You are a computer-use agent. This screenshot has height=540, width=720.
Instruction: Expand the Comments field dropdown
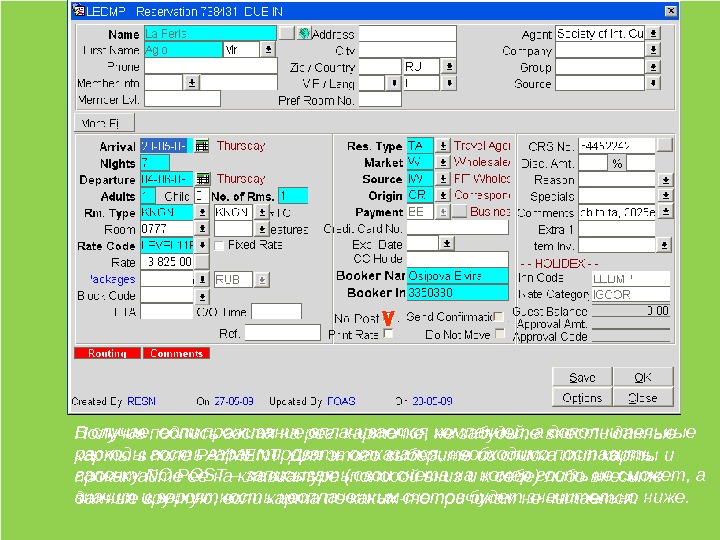[665, 212]
